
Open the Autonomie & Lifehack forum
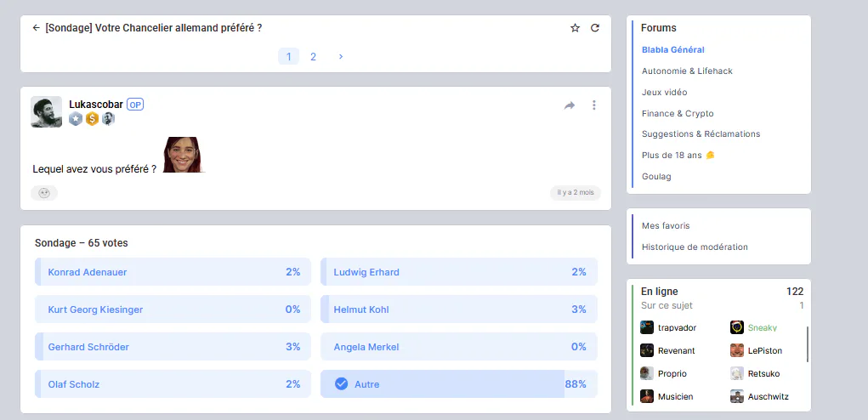click(x=687, y=71)
